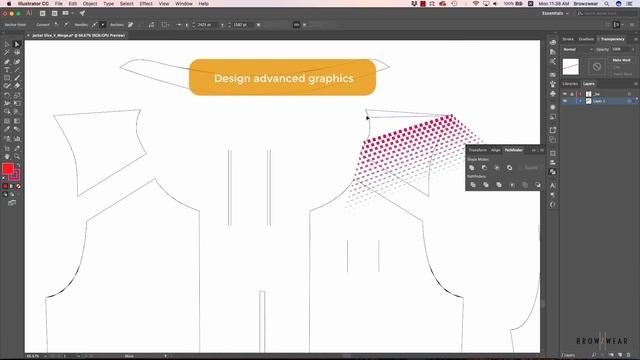Select the Eyedropper tool

click(x=7, y=129)
